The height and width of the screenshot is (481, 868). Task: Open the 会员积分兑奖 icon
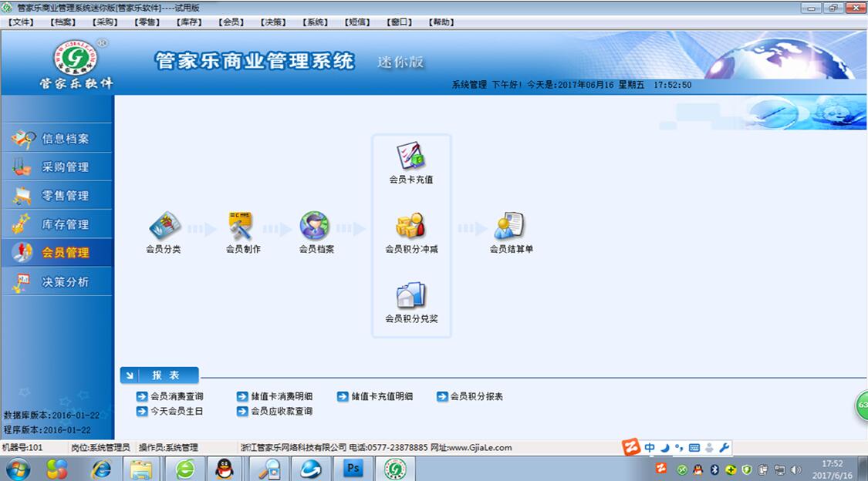411,302
